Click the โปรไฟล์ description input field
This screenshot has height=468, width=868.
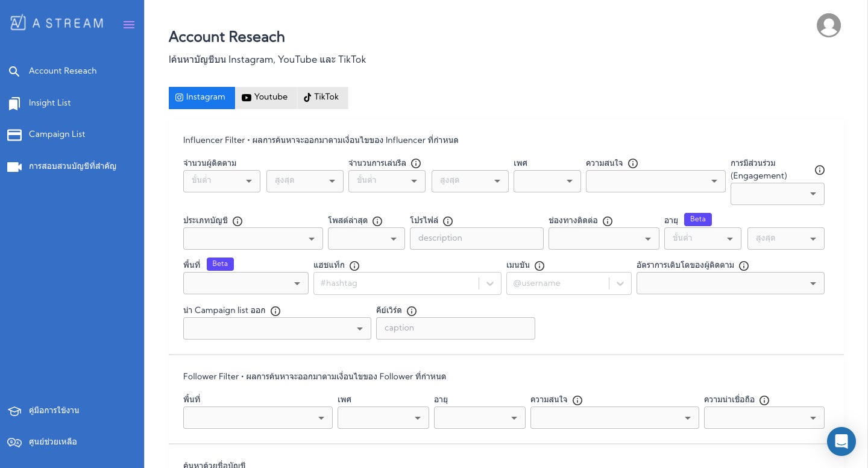coord(476,239)
